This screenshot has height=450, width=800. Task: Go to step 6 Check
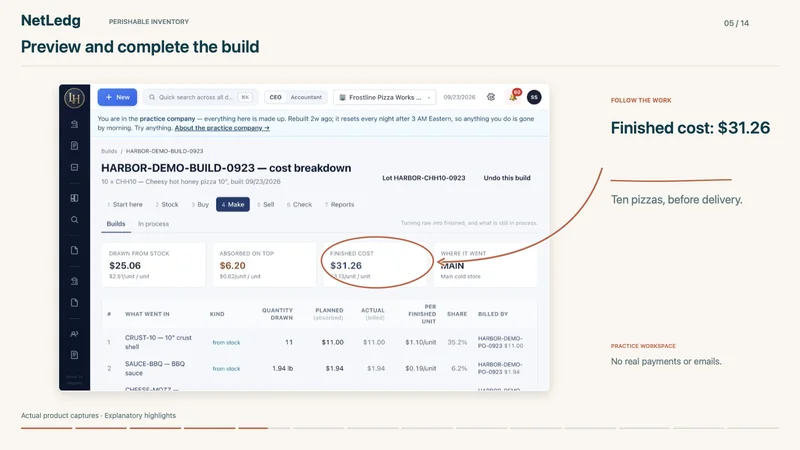pyautogui.click(x=299, y=205)
